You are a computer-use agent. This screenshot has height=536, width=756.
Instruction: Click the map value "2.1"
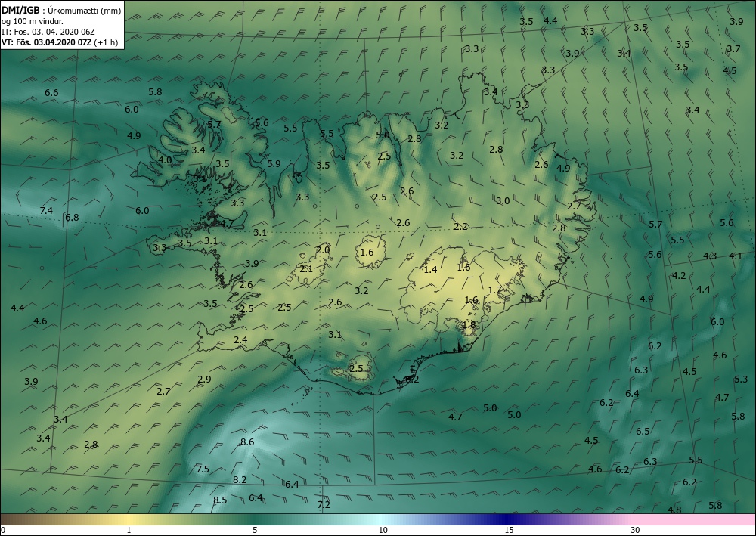click(x=306, y=268)
